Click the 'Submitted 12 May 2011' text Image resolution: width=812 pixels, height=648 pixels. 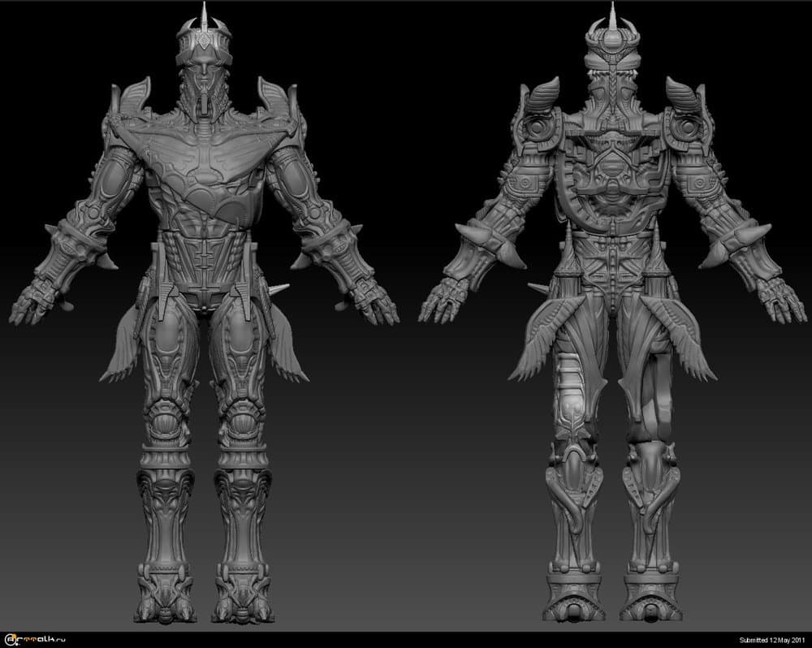pos(771,640)
